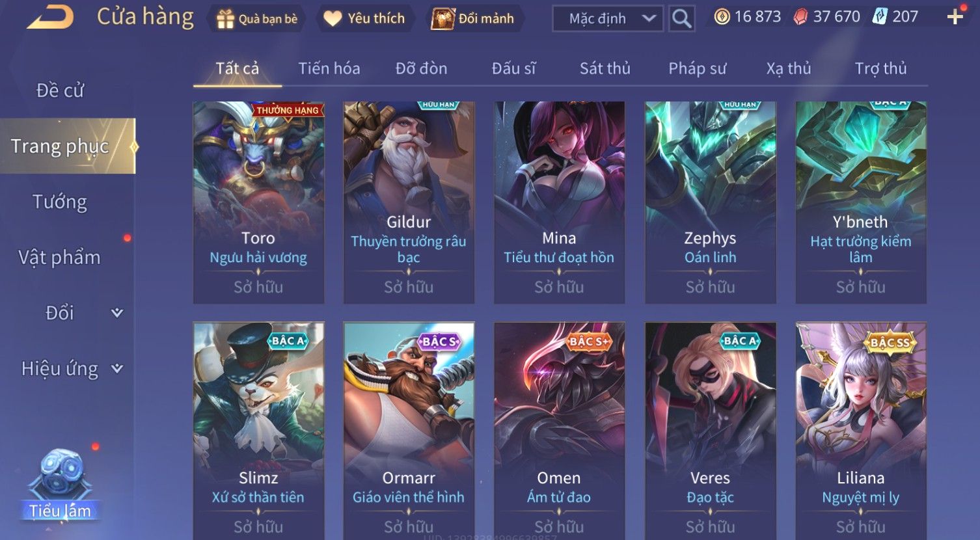
Task: Open Đổi mảnh chest button
Action: coord(474,19)
